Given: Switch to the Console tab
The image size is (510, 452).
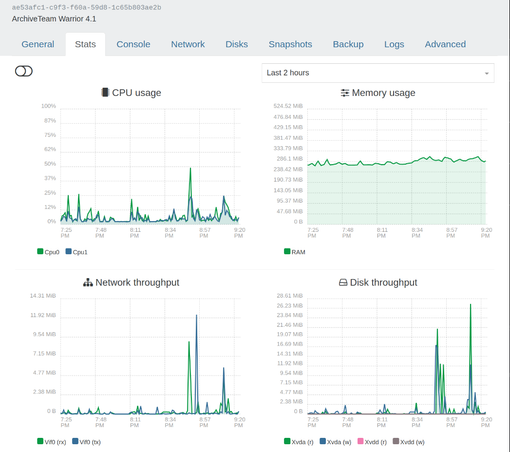Looking at the screenshot, I should pyautogui.click(x=133, y=44).
